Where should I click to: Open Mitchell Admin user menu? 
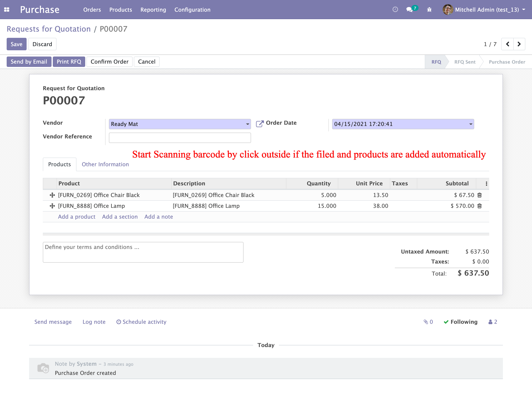486,10
